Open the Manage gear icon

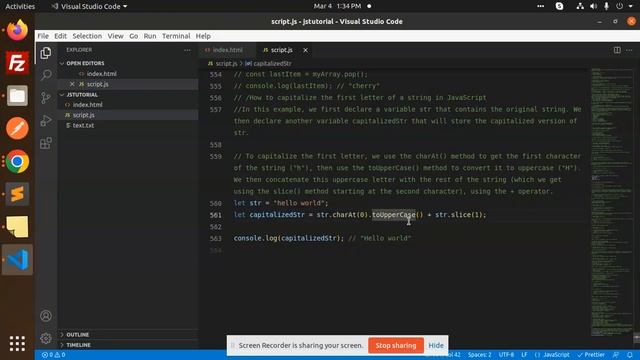46,338
